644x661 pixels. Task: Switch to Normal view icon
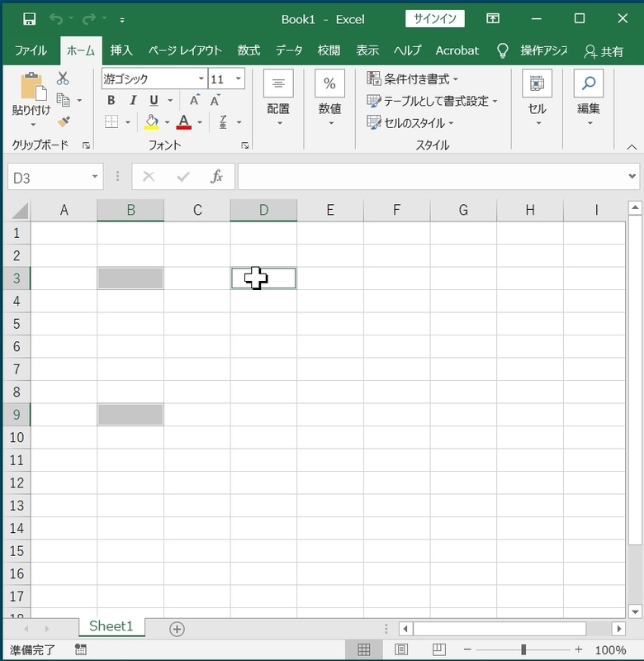(363, 649)
